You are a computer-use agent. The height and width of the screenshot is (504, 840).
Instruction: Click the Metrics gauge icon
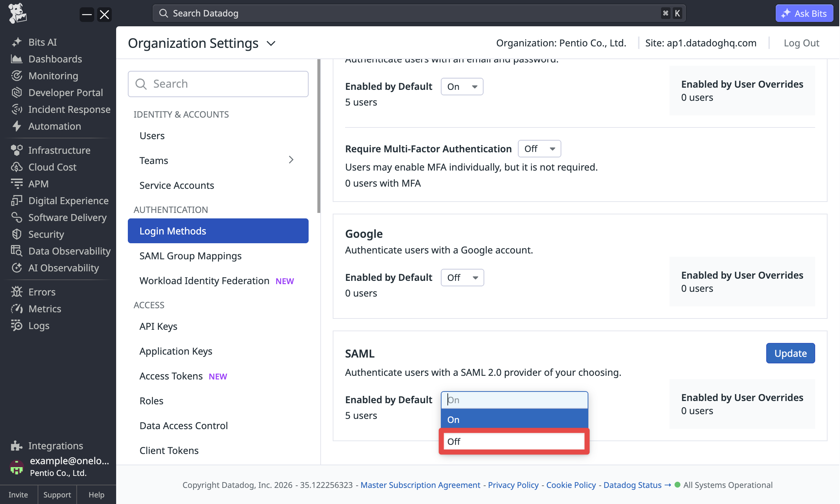(16, 309)
